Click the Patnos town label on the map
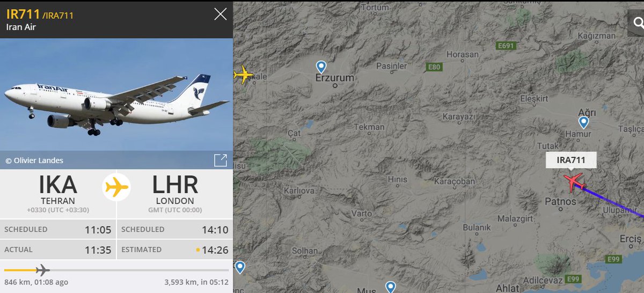Screen dimensions: 644x293 pos(560,202)
